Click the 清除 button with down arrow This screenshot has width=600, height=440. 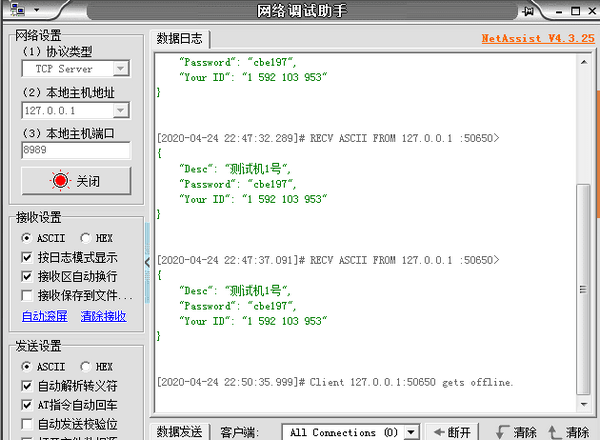point(516,432)
